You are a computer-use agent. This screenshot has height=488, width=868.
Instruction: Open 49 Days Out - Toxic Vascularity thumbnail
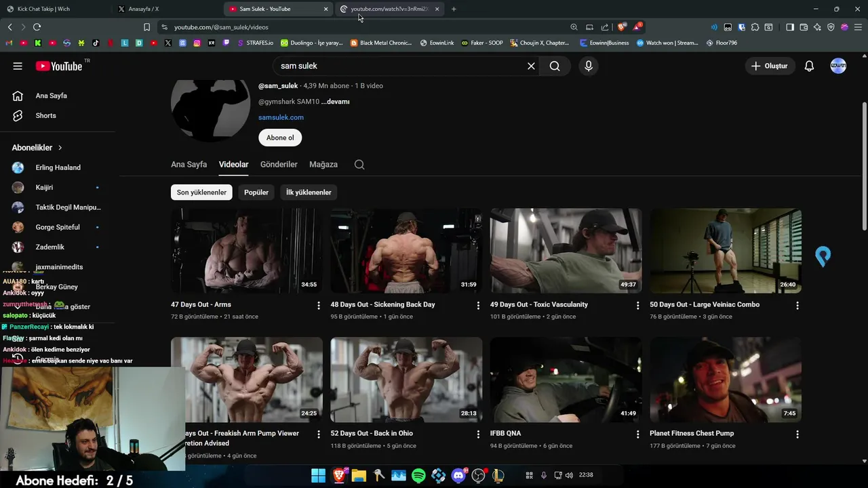(566, 251)
